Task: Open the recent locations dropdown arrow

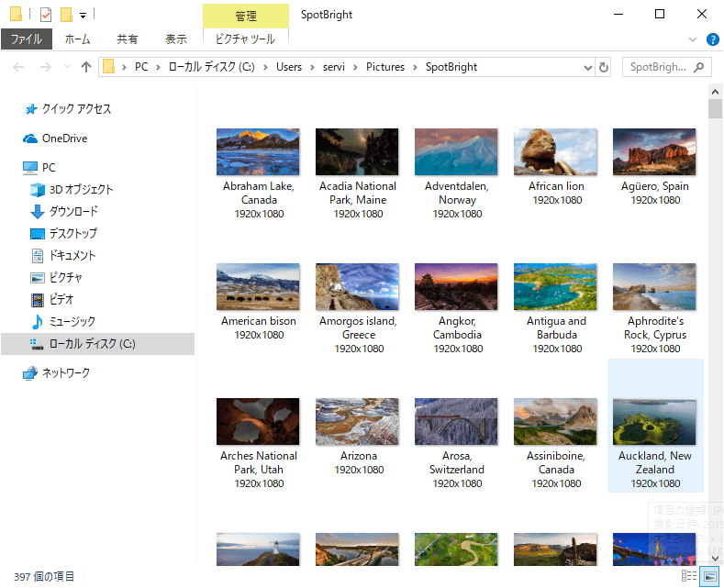Action: click(67, 67)
